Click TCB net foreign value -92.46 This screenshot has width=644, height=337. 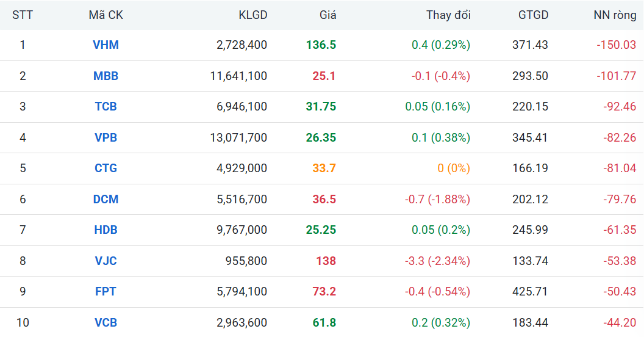(620, 106)
